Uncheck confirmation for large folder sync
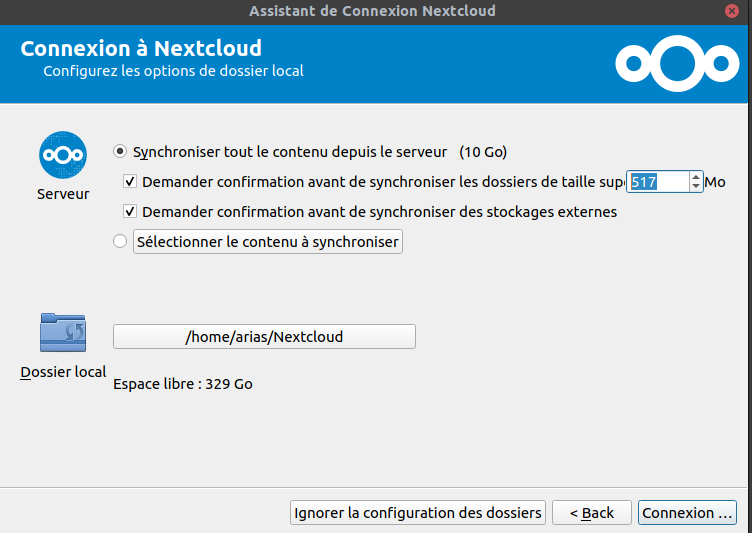 click(x=129, y=182)
